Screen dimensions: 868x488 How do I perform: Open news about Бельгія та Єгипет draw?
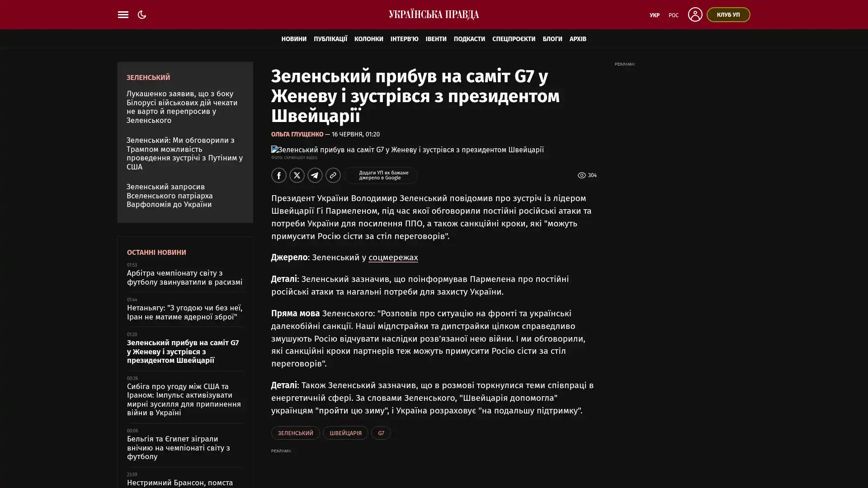[x=178, y=448]
